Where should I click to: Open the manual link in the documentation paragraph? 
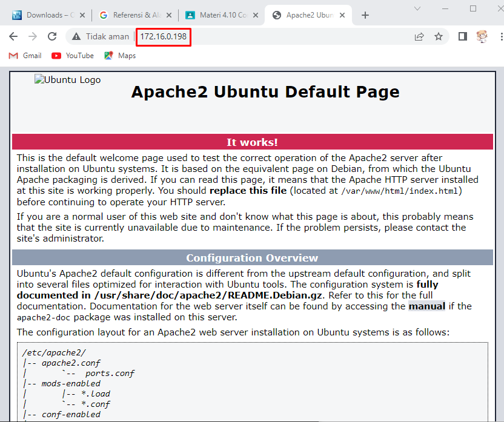point(427,306)
